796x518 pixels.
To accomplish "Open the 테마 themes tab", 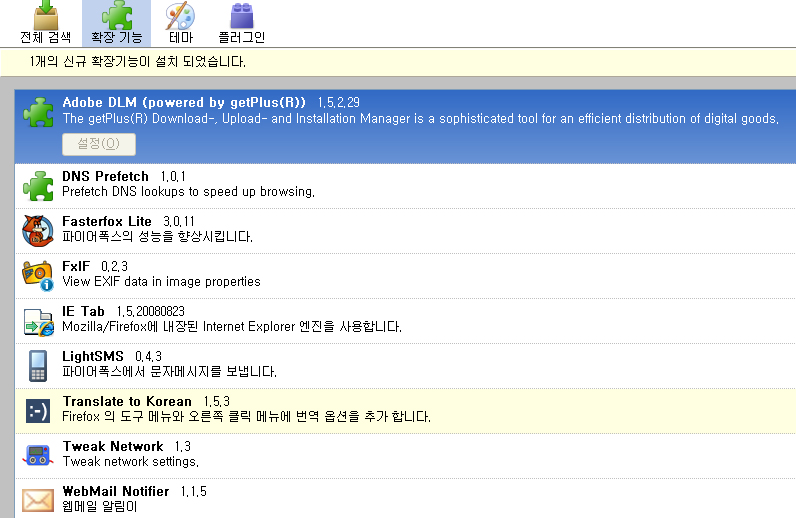I will [181, 23].
